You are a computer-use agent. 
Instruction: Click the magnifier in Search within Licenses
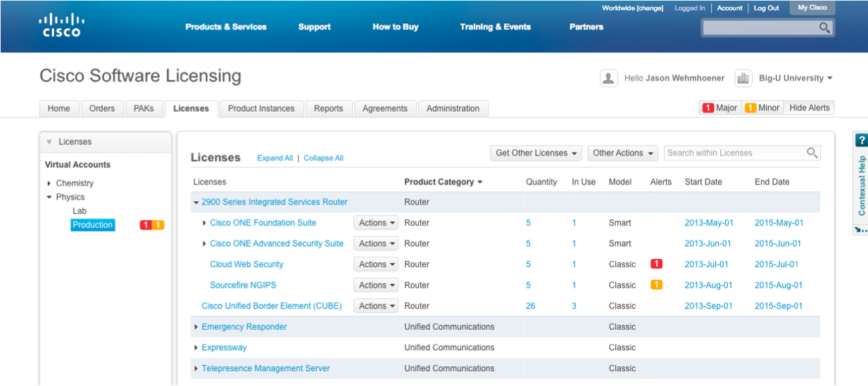(812, 153)
